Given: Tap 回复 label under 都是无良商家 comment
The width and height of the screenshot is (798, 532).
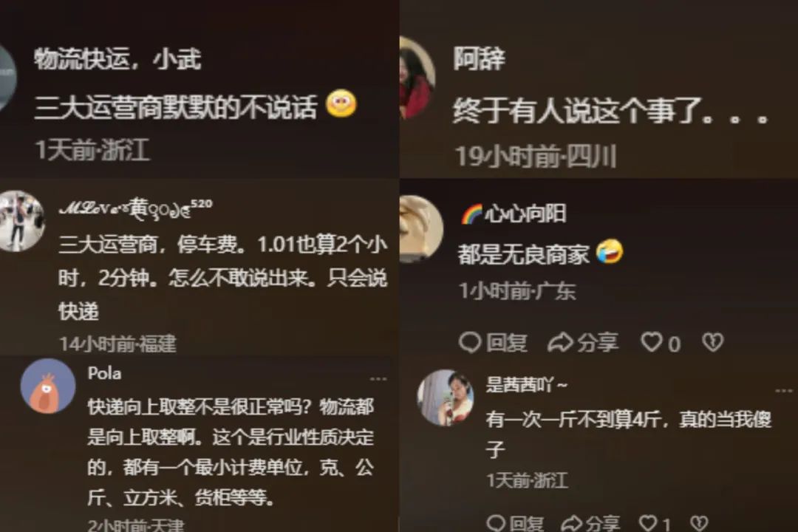Looking at the screenshot, I should (x=506, y=342).
